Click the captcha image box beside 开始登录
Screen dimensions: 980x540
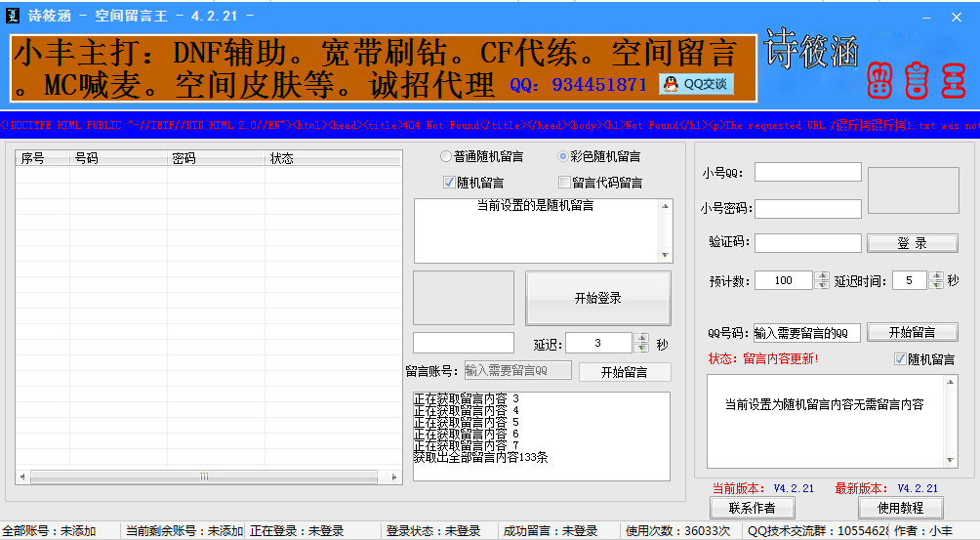point(464,298)
